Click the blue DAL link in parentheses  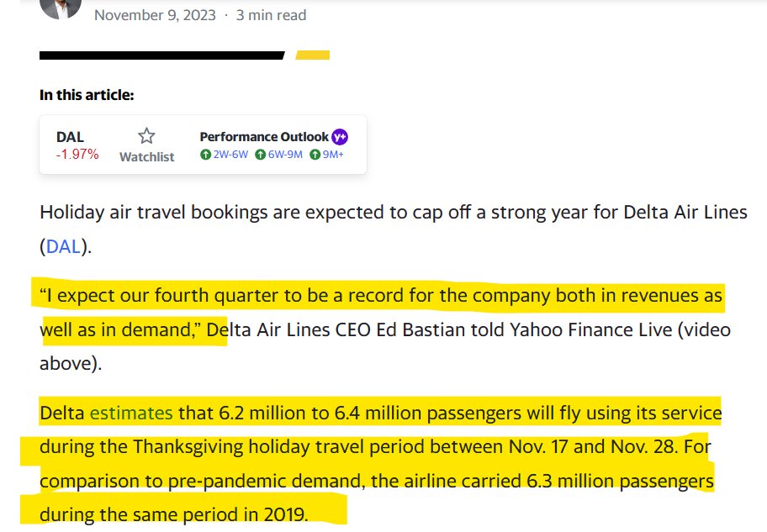62,246
